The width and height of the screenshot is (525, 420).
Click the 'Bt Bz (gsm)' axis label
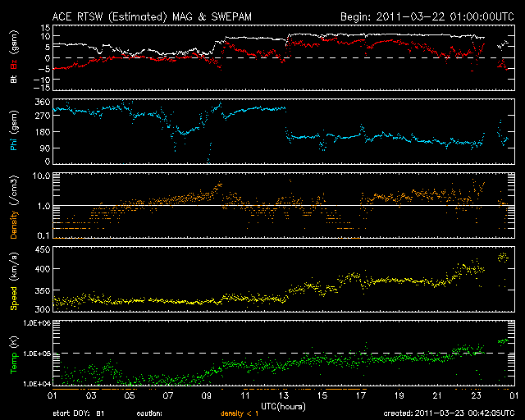tap(14, 57)
